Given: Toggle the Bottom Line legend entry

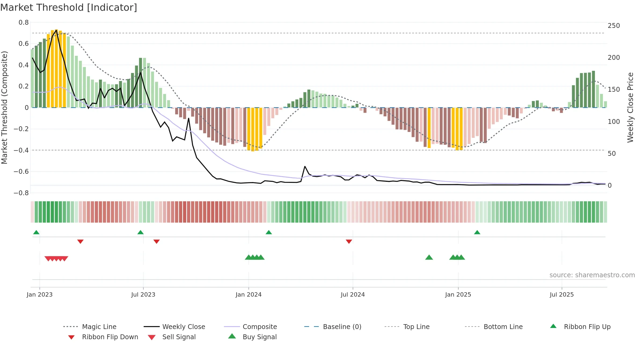Looking at the screenshot, I should [x=494, y=327].
